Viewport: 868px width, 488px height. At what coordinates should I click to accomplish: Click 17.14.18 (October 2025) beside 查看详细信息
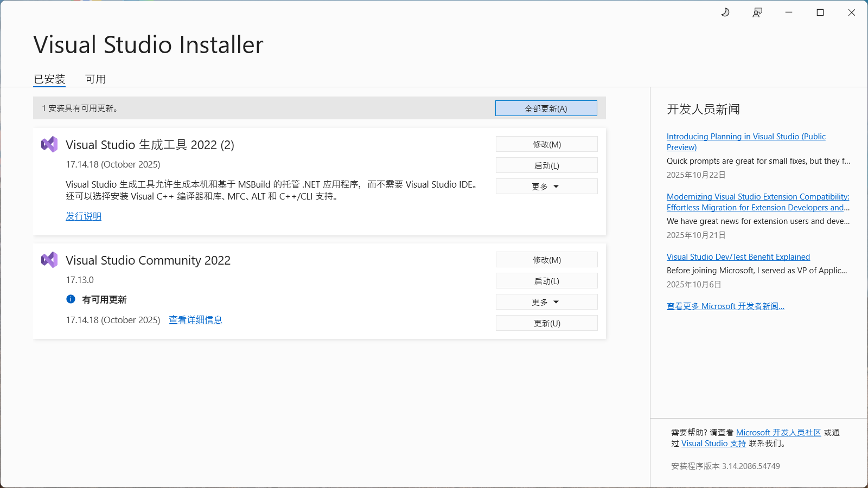(113, 320)
